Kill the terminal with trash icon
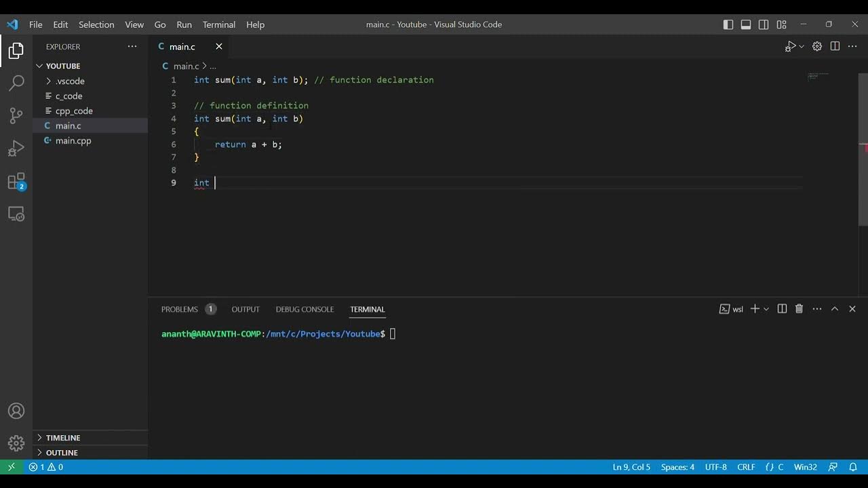Viewport: 868px width, 488px height. click(x=800, y=309)
